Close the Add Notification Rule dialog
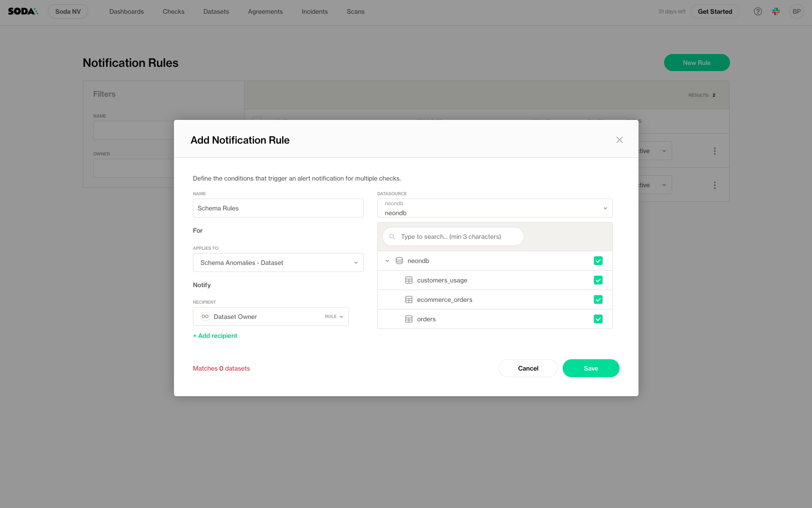The image size is (812, 508). tap(619, 140)
